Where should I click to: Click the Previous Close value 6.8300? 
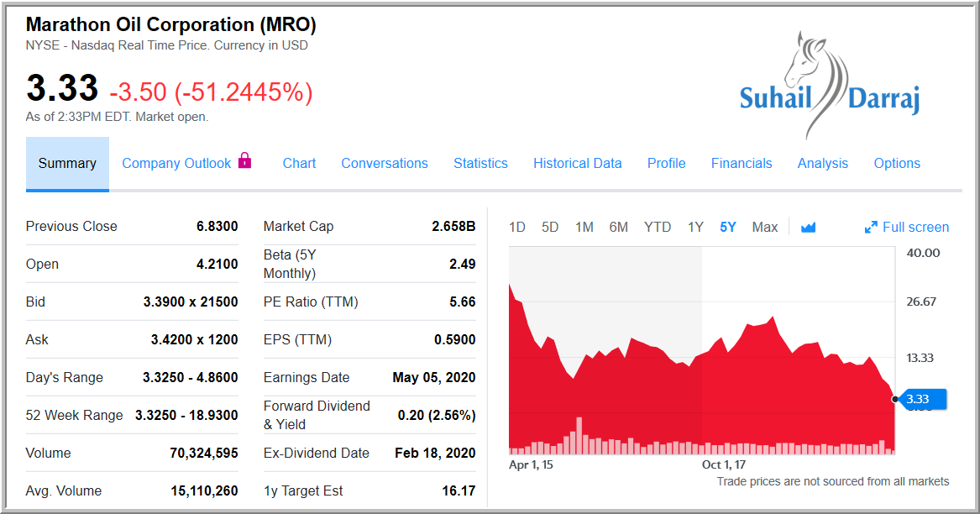(217, 227)
